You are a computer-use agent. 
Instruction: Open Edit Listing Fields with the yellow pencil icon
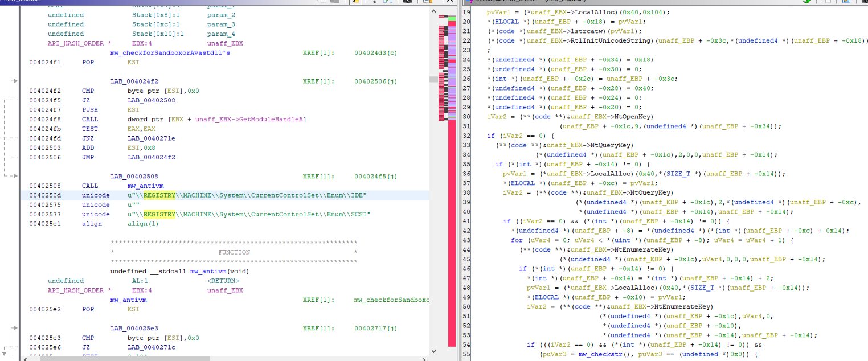(356, 2)
